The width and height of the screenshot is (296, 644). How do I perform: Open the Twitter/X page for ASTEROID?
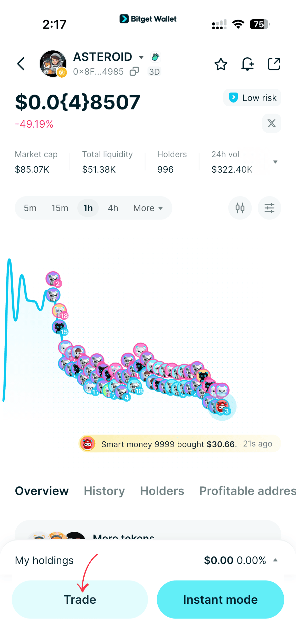pos(271,123)
